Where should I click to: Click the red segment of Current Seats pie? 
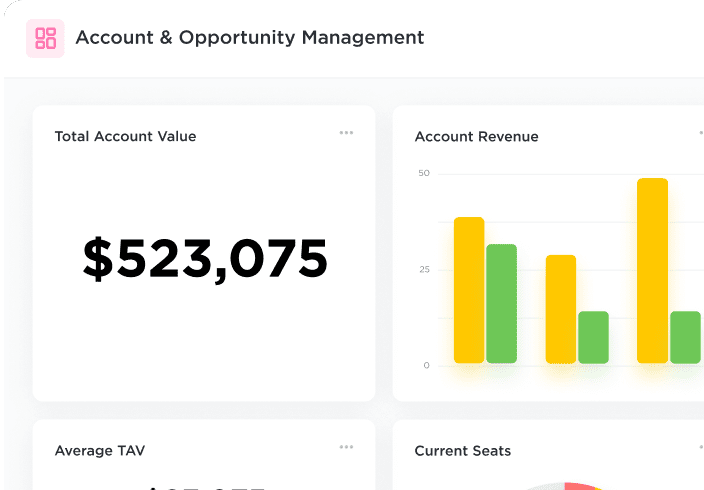579,486
